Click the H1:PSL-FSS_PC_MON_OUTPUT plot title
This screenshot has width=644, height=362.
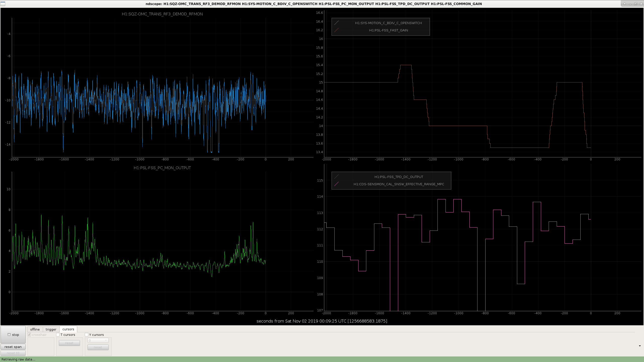tap(162, 168)
